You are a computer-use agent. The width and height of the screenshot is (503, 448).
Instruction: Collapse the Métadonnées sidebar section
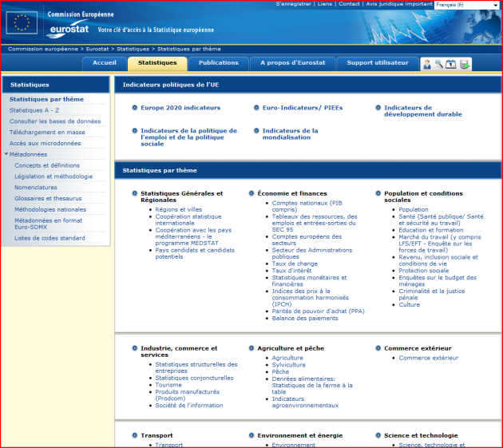[6, 154]
